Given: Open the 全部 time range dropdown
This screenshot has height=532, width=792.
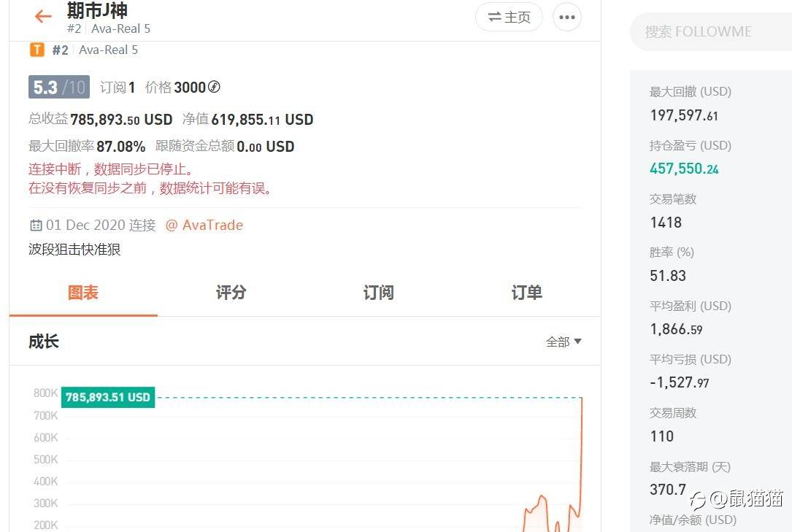Looking at the screenshot, I should (564, 342).
